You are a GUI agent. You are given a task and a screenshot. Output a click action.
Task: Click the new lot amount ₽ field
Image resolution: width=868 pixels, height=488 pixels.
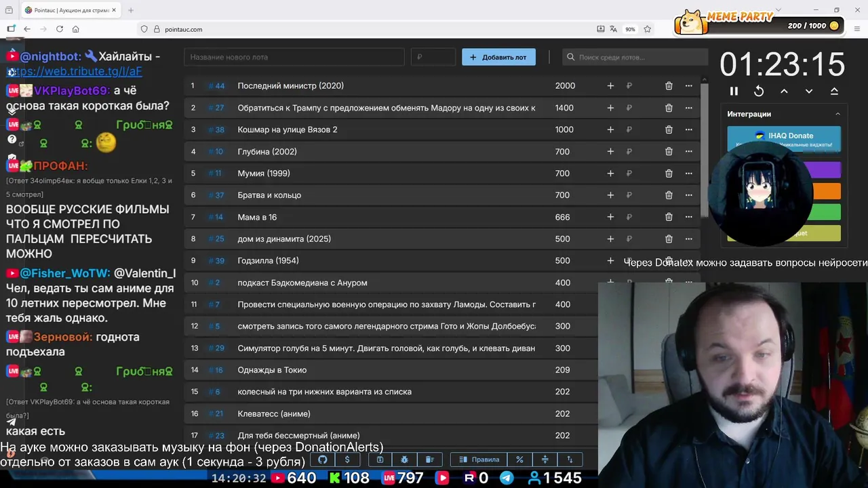tap(433, 57)
